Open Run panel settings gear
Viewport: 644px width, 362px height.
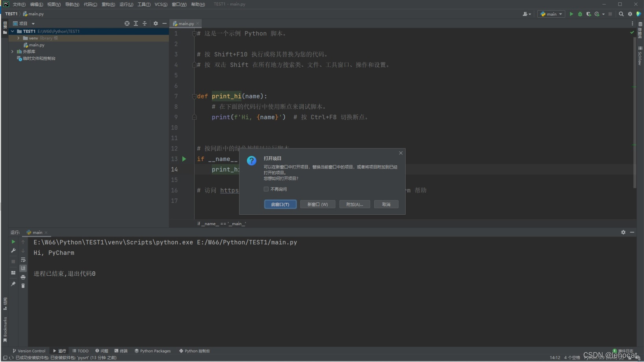click(623, 232)
